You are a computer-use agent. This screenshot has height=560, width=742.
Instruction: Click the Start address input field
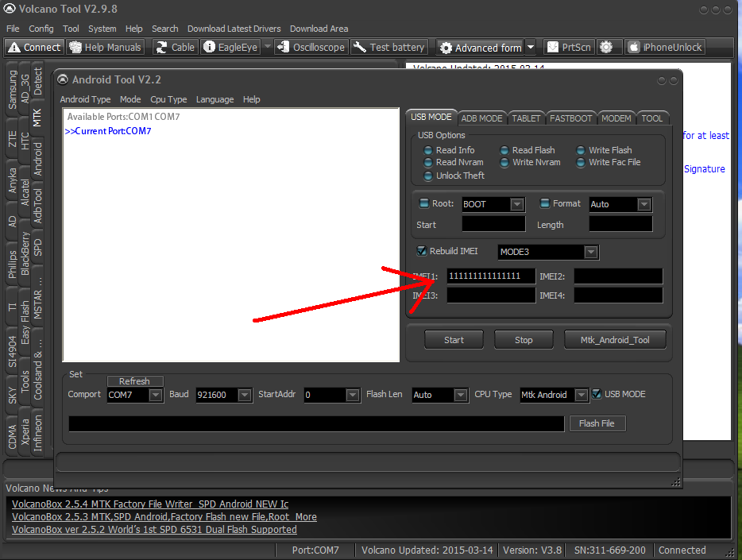click(x=493, y=224)
